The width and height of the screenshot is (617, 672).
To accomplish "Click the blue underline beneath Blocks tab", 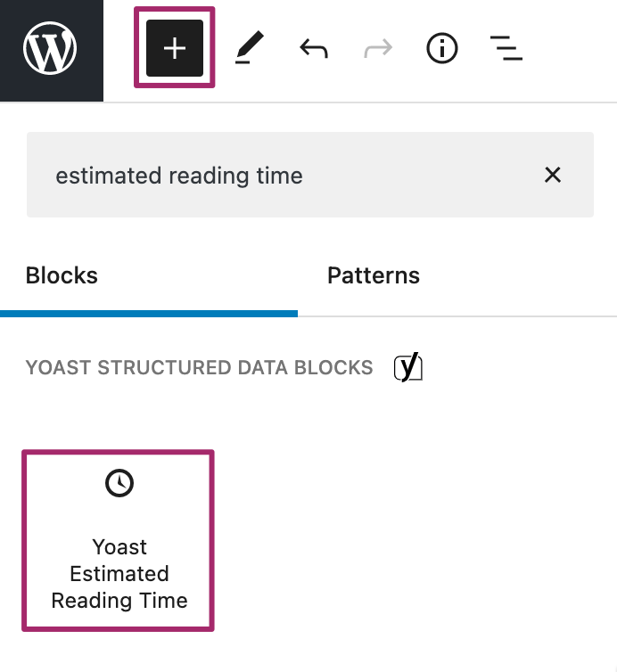I will pyautogui.click(x=149, y=314).
